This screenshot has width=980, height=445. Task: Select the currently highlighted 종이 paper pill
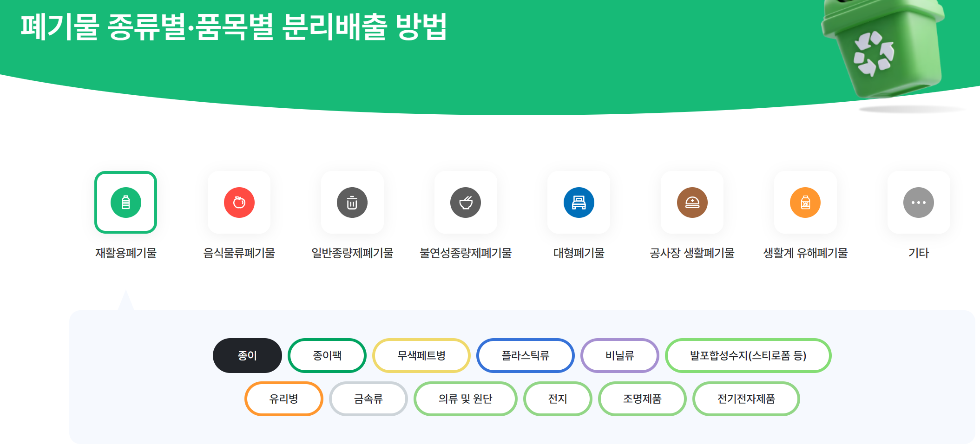tap(247, 355)
